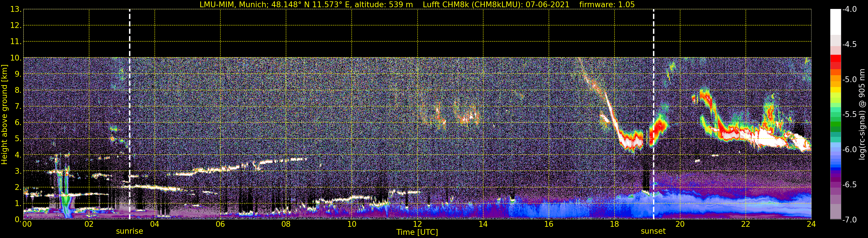Click the "Height above ground [km]" axis label
Screen dimensions: 868x238
[4, 115]
